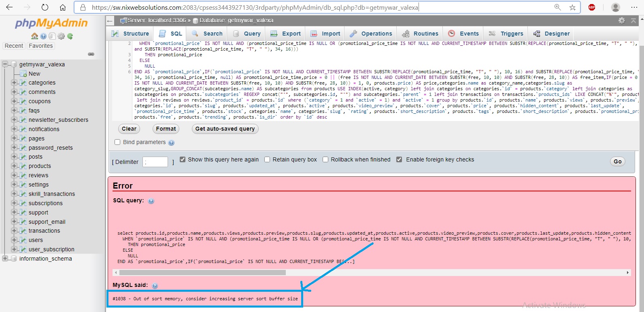The image size is (644, 312).
Task: Click Server: localhost:3306 breadcrumb
Action: click(x=157, y=20)
